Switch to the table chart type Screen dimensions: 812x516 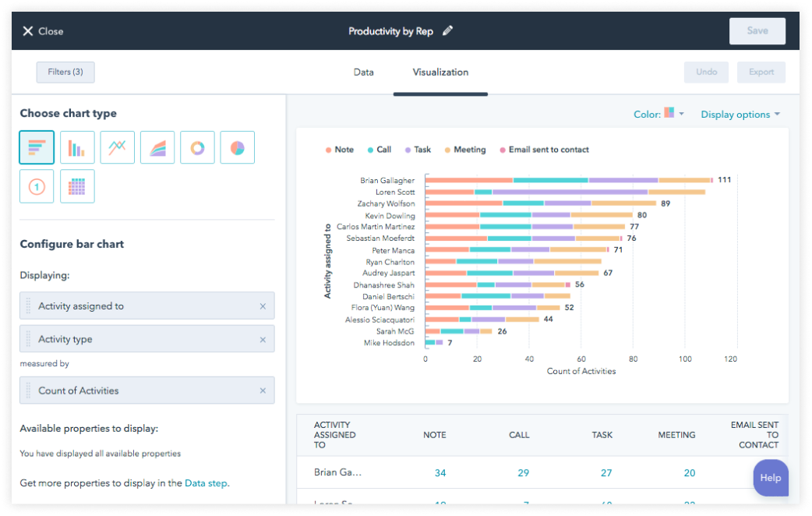click(77, 186)
